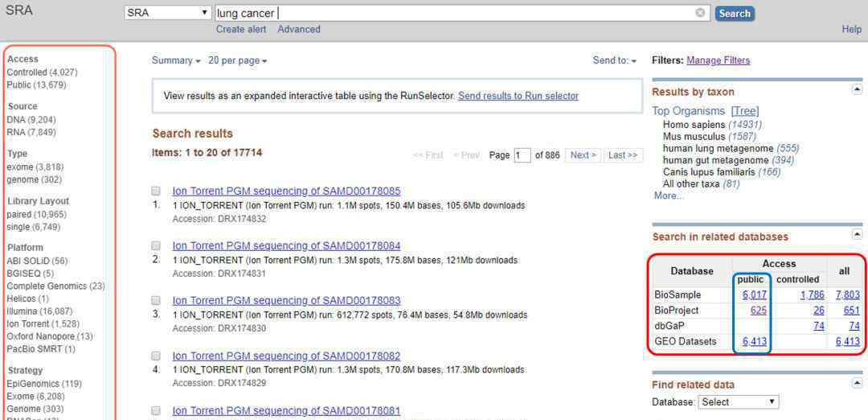Image resolution: width=868 pixels, height=420 pixels.
Task: Filter type by genome (302)
Action: point(35,179)
